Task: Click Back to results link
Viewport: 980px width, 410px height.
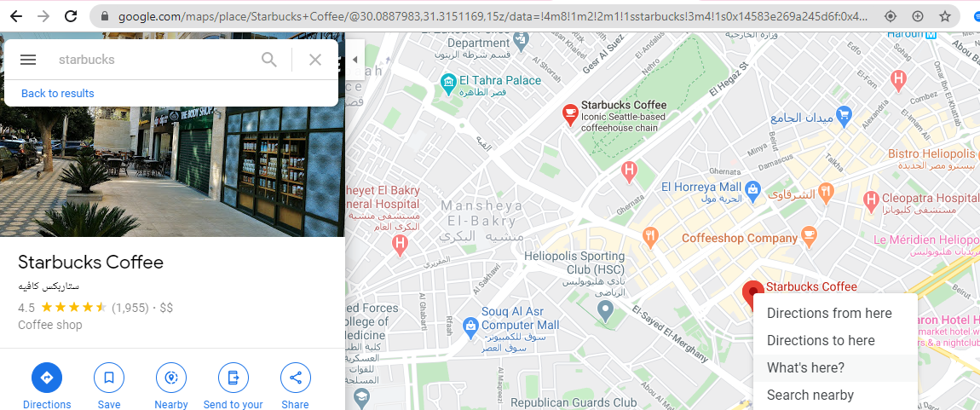Action: pyautogui.click(x=57, y=93)
